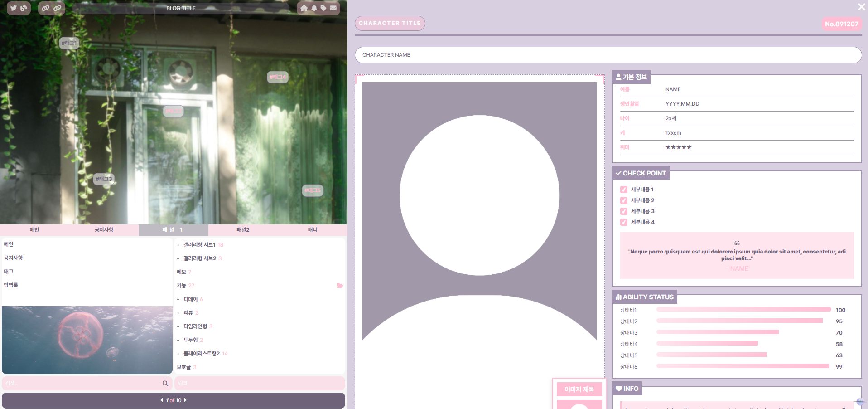Click the bar chart icon beside ABILITY STATUS
868x409 pixels.
tap(618, 297)
